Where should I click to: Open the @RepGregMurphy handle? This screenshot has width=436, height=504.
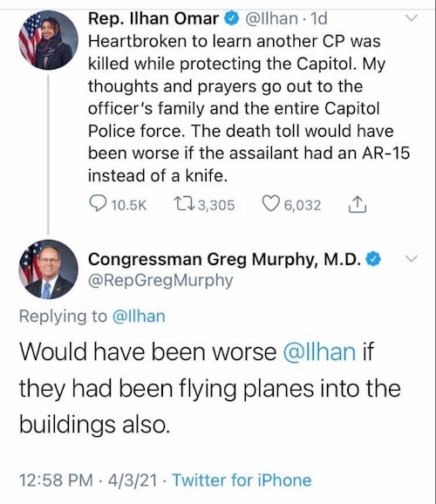coord(160,281)
